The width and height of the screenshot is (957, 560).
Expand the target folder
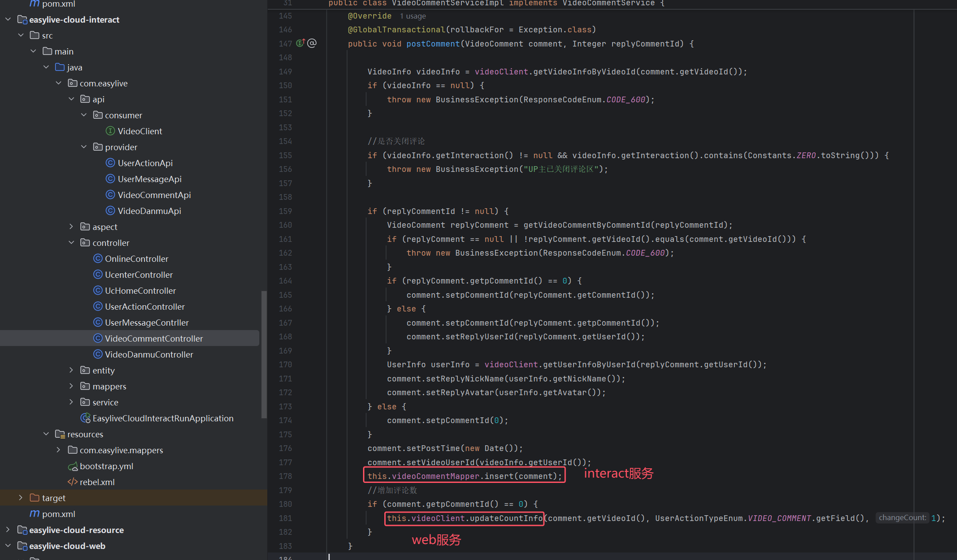[20, 498]
